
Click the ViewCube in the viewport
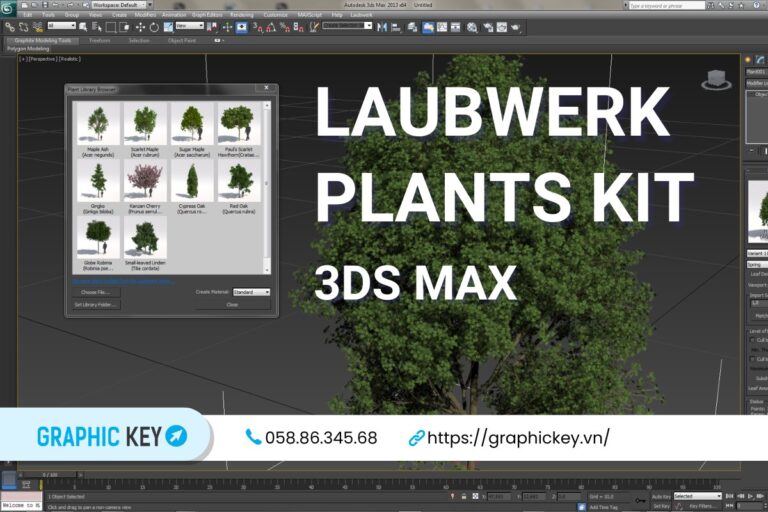717,80
